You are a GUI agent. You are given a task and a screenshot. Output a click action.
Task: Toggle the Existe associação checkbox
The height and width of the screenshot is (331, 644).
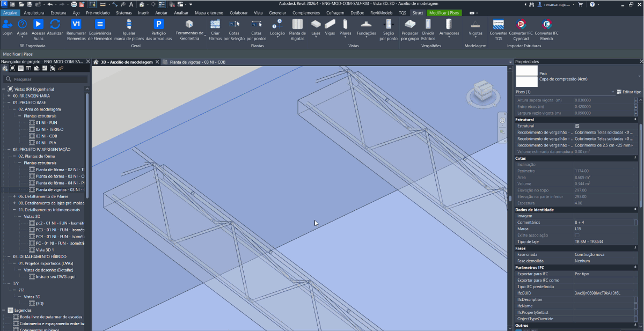click(x=577, y=236)
